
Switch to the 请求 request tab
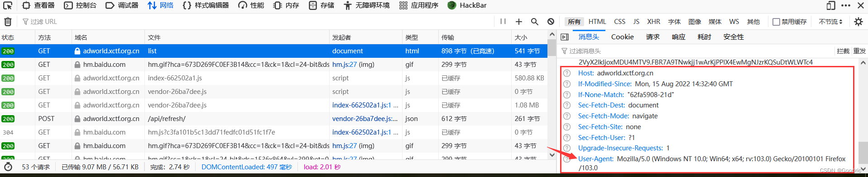pos(652,37)
